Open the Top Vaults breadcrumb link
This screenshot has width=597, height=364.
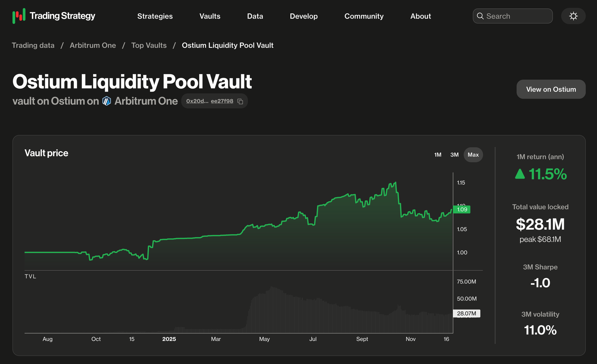pyautogui.click(x=149, y=45)
